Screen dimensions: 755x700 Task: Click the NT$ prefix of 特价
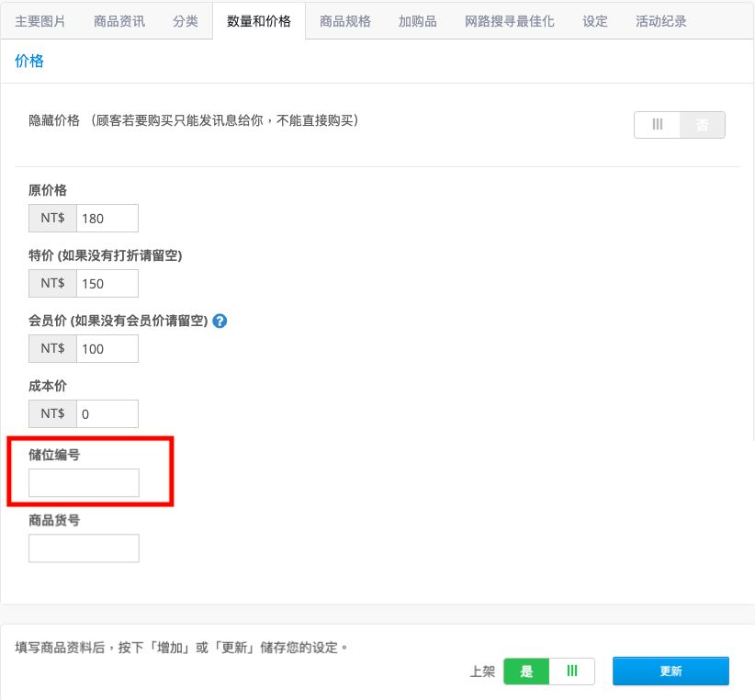[x=52, y=283]
